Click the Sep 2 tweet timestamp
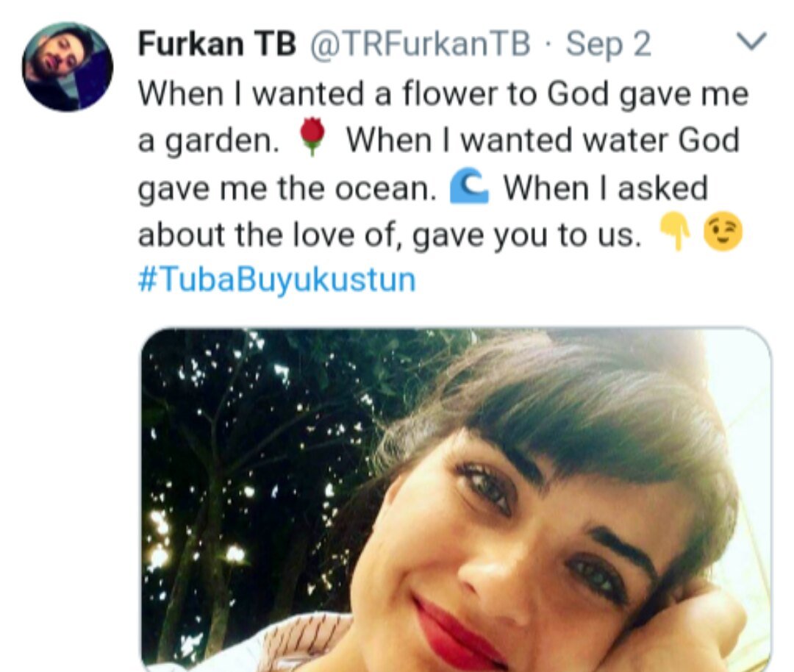794x672 pixels. coord(608,44)
